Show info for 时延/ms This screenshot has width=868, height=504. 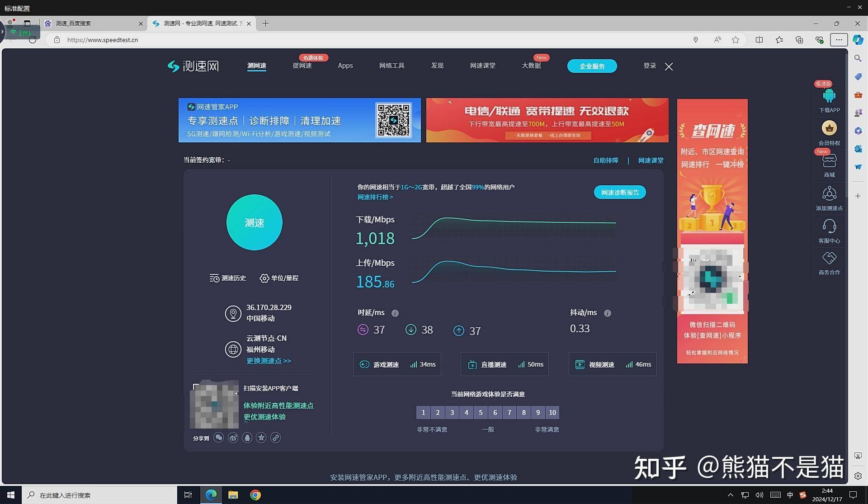pos(395,313)
